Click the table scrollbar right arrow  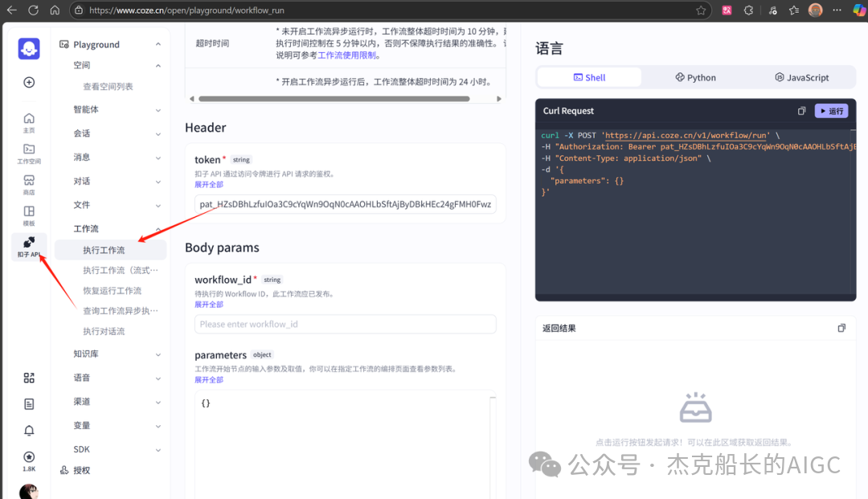pos(499,99)
